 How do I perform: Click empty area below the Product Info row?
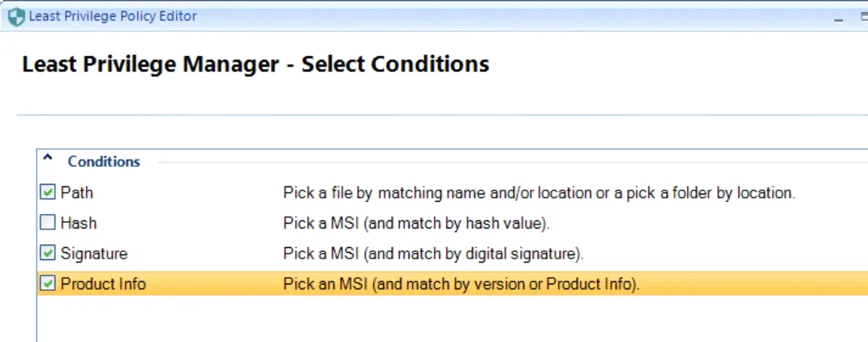click(x=406, y=320)
